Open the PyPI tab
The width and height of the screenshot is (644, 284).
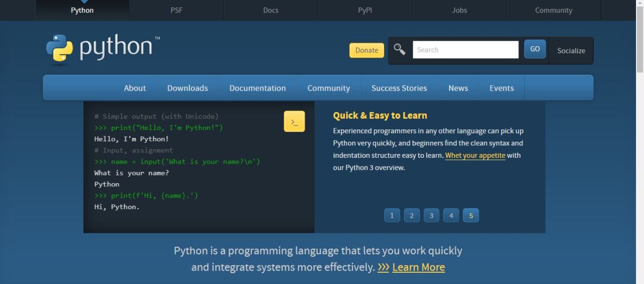click(x=365, y=10)
